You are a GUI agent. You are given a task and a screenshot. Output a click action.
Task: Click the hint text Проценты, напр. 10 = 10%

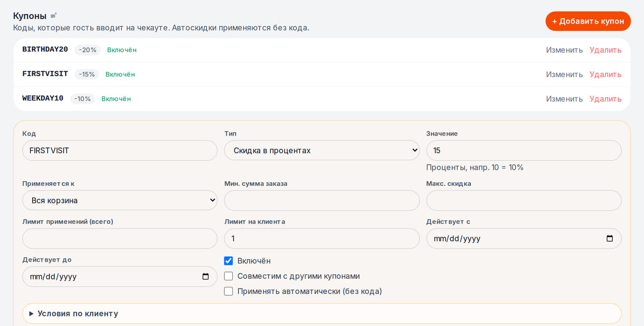click(x=475, y=167)
